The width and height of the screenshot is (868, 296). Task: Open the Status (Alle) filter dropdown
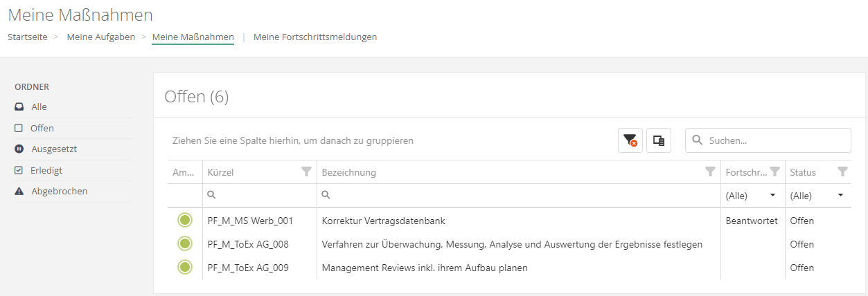click(x=817, y=196)
